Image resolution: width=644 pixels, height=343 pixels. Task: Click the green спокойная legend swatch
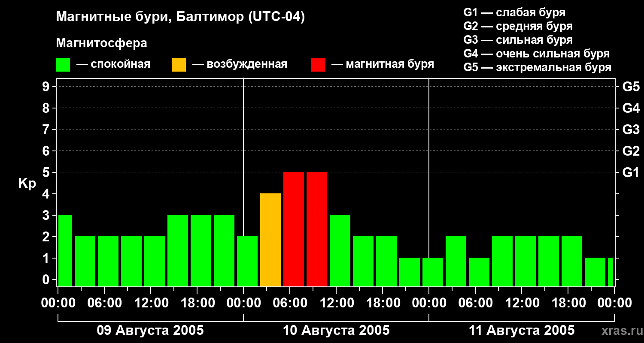click(x=63, y=65)
